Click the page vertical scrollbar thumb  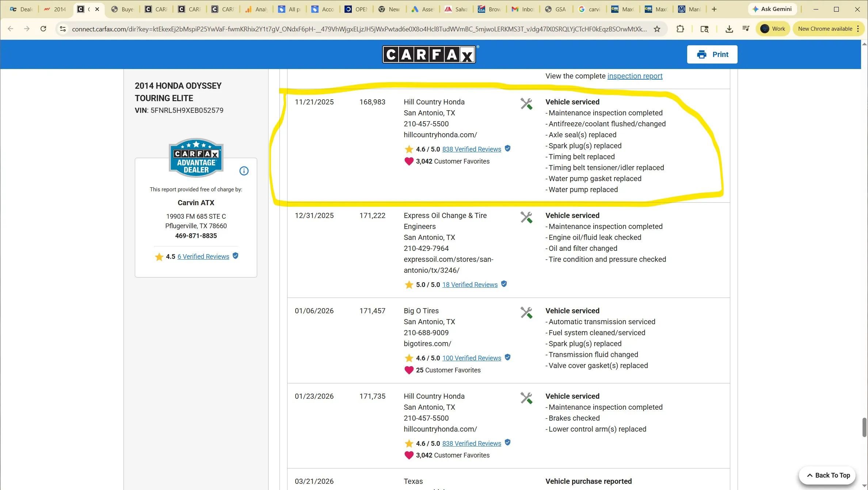864,427
